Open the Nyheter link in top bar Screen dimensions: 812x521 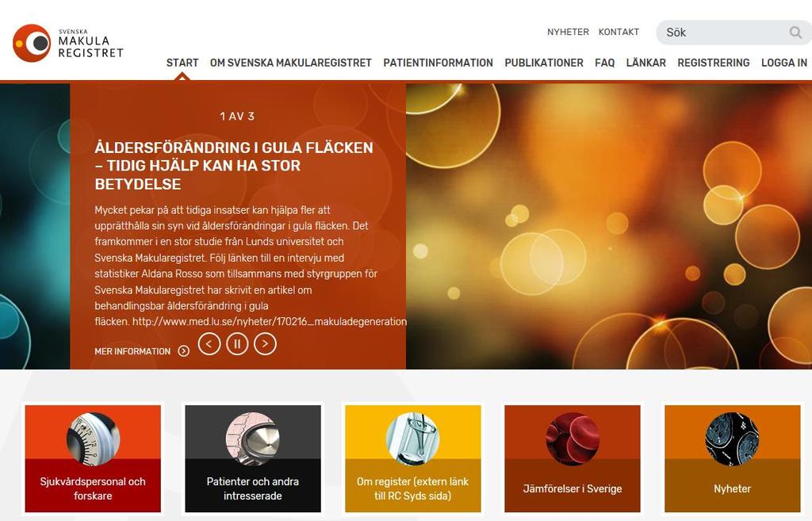tap(568, 32)
